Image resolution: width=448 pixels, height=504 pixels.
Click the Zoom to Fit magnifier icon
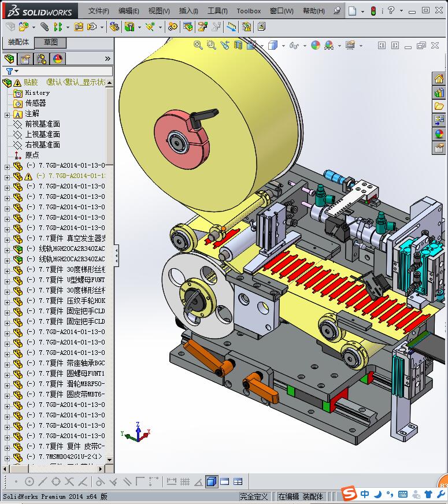198,45
